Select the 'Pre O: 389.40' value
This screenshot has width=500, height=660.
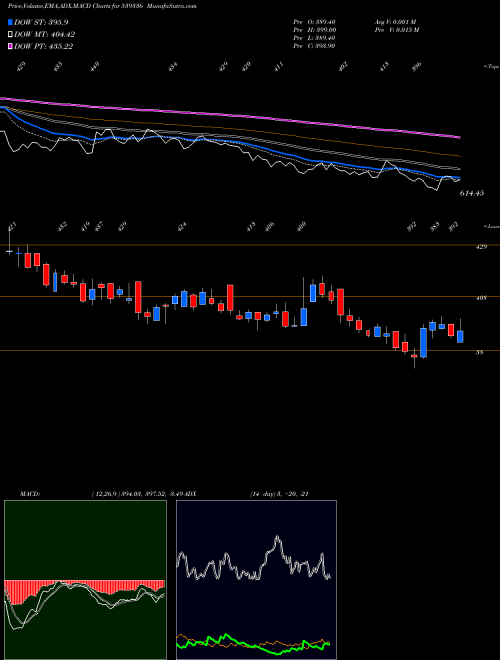click(x=314, y=22)
